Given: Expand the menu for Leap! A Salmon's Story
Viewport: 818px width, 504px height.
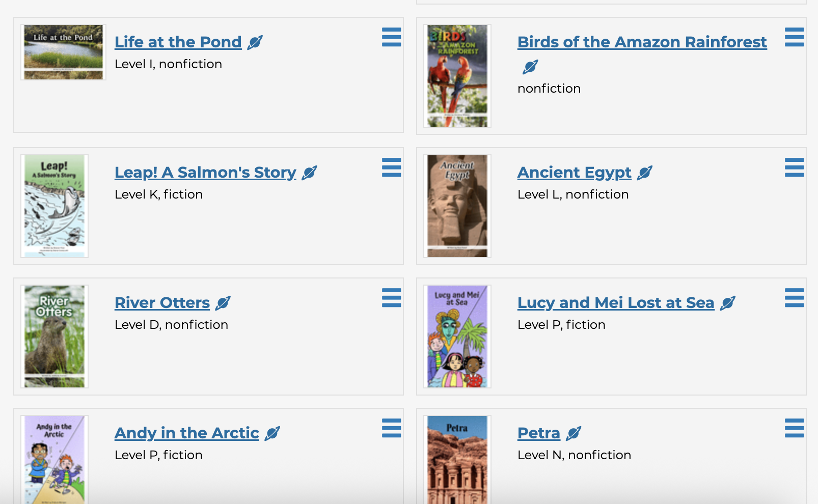Looking at the screenshot, I should [391, 167].
